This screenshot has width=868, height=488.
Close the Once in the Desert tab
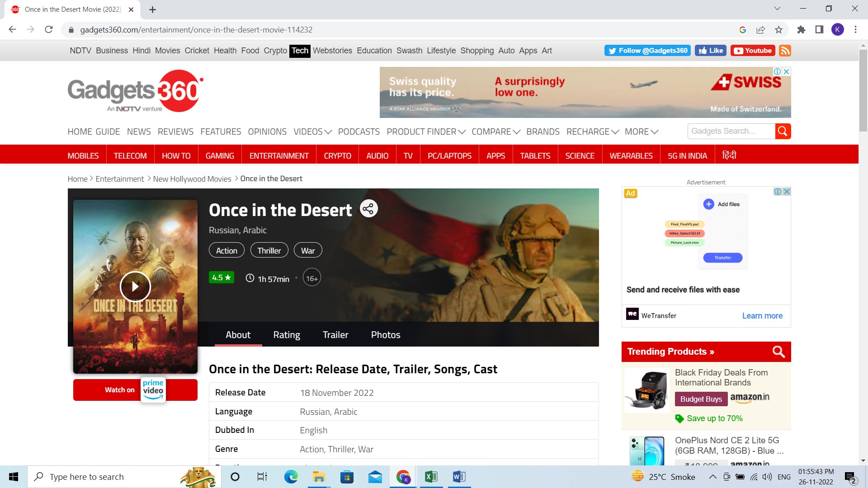131,9
